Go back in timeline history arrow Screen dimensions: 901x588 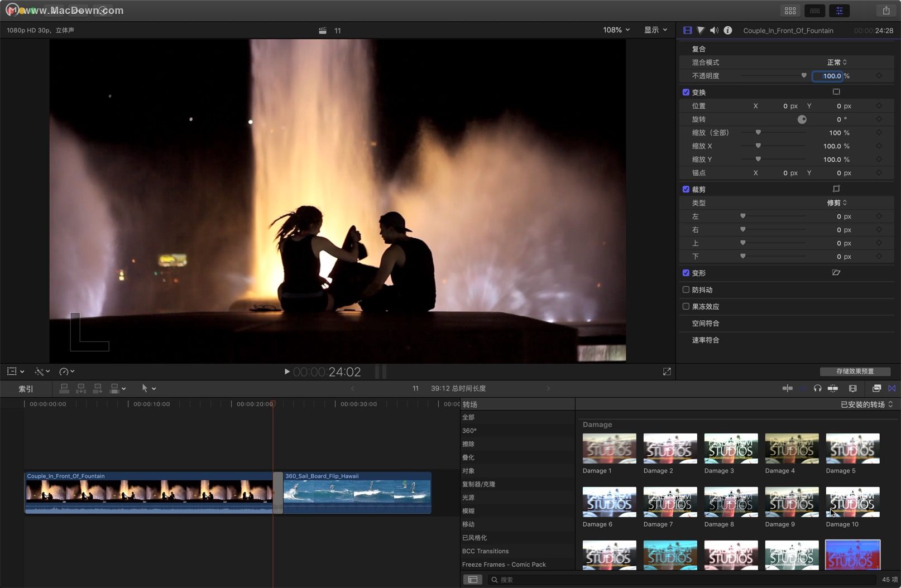tap(352, 388)
